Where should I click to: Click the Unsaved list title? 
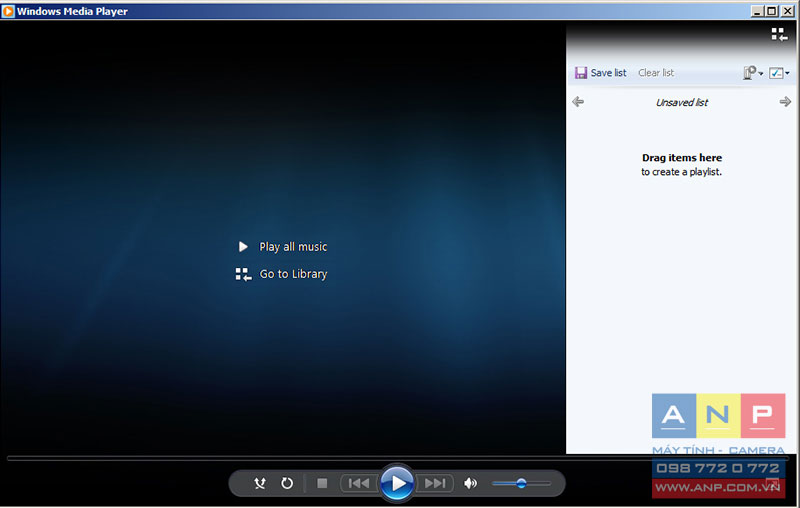pyautogui.click(x=682, y=103)
